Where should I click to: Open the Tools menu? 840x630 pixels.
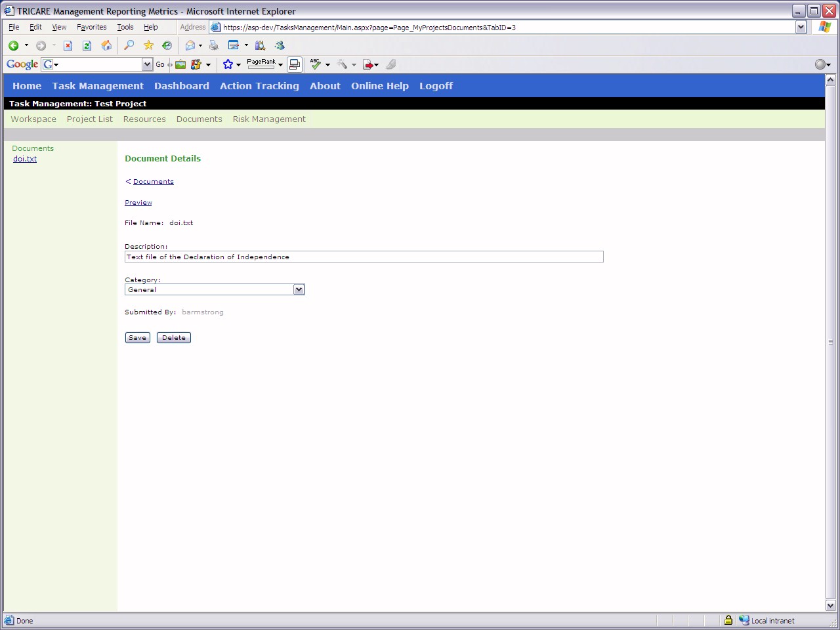click(x=125, y=27)
